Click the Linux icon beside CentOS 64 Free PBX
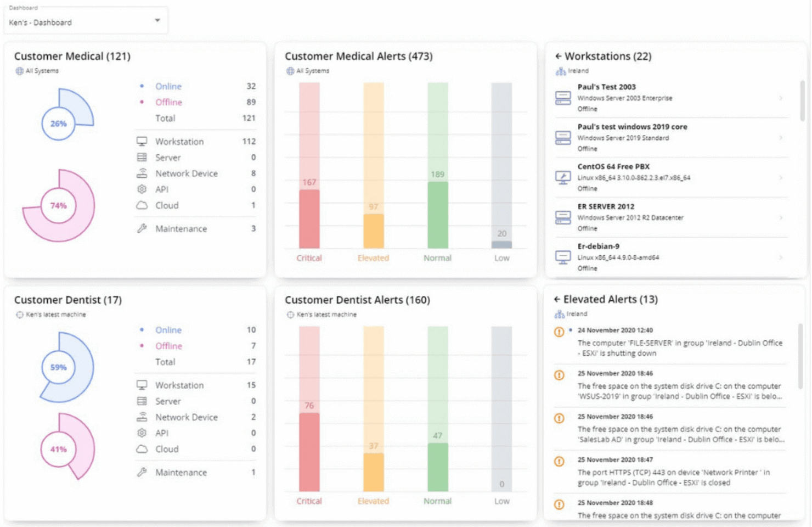The image size is (812, 527). [x=562, y=177]
